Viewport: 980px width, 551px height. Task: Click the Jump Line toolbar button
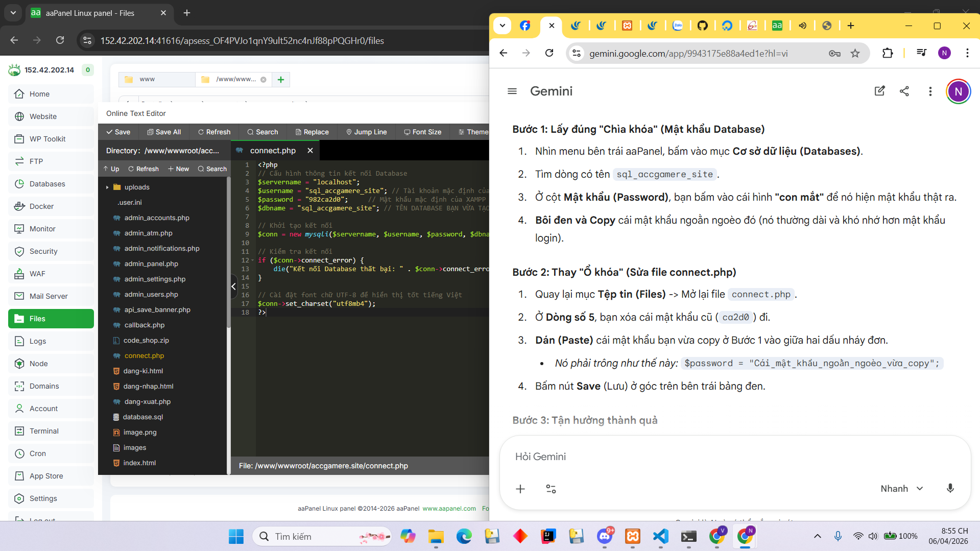366,132
